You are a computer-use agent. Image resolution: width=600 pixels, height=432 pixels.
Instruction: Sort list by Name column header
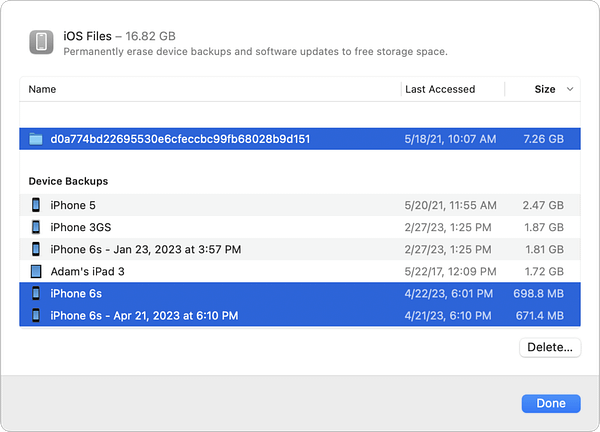(x=43, y=89)
